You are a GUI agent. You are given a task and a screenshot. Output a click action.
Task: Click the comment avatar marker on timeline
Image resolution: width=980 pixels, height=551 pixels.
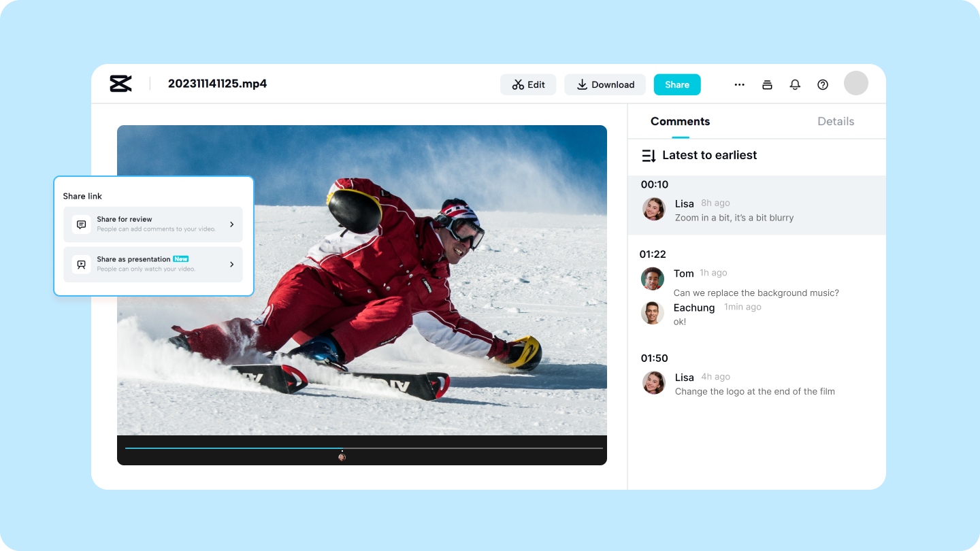click(x=342, y=457)
